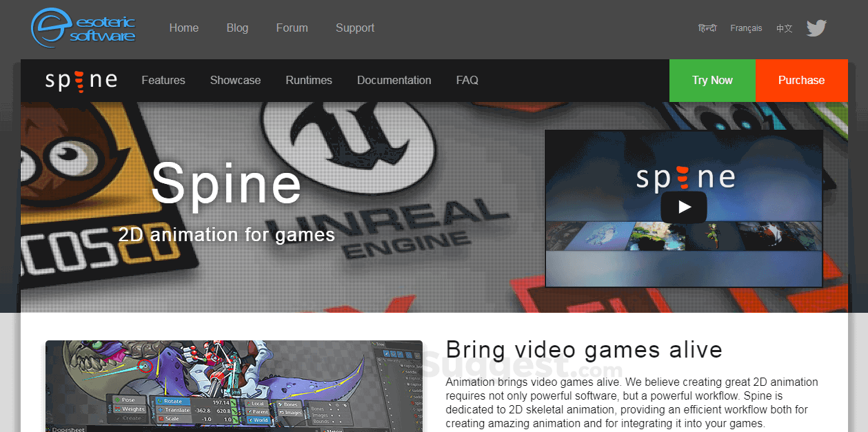Viewport: 868px width, 432px height.
Task: Click the "Bring video games alive" heading
Action: tap(584, 349)
